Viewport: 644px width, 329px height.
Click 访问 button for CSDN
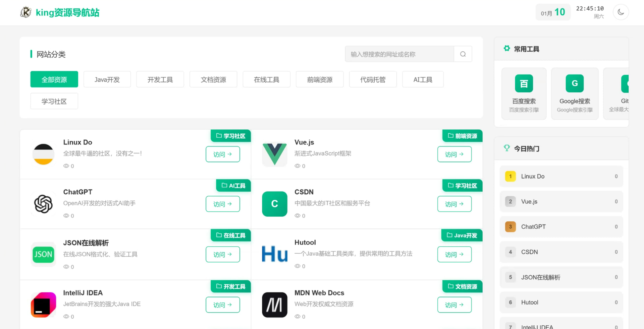[x=454, y=204]
